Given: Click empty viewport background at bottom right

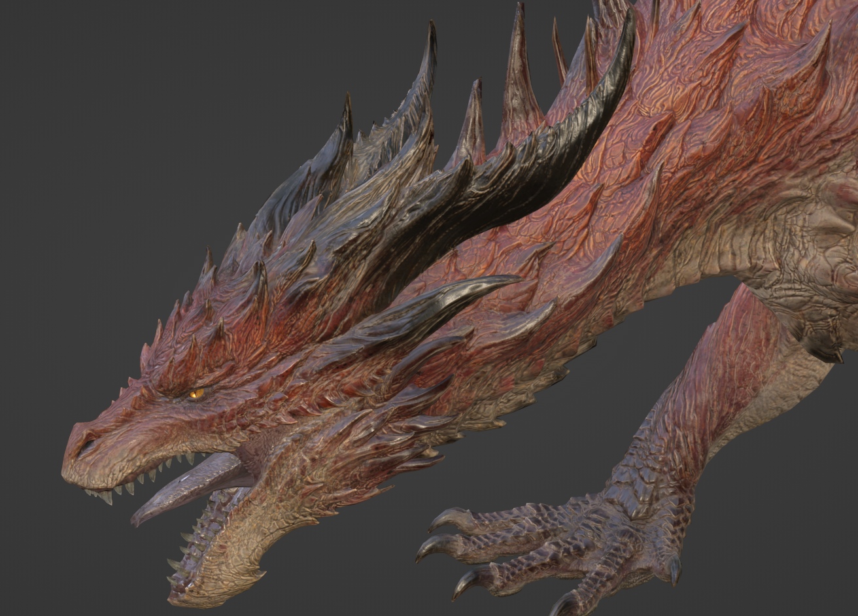Looking at the screenshot, I should [785, 556].
